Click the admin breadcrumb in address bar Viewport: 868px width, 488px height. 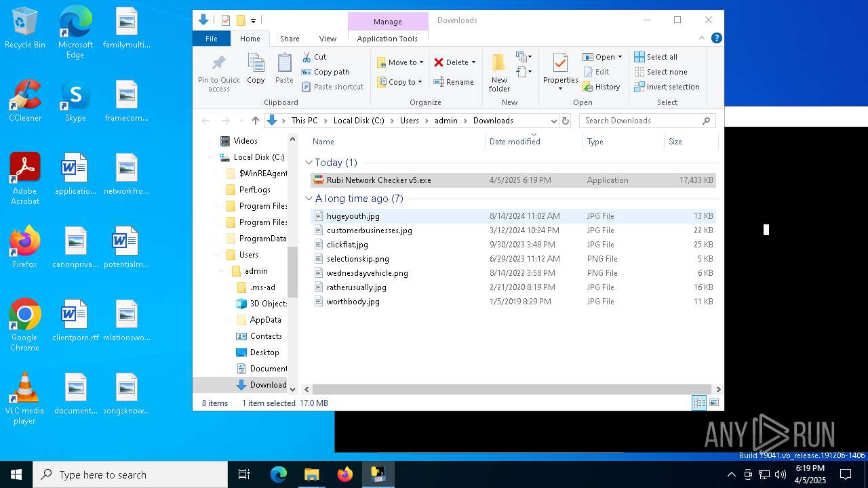[446, 121]
